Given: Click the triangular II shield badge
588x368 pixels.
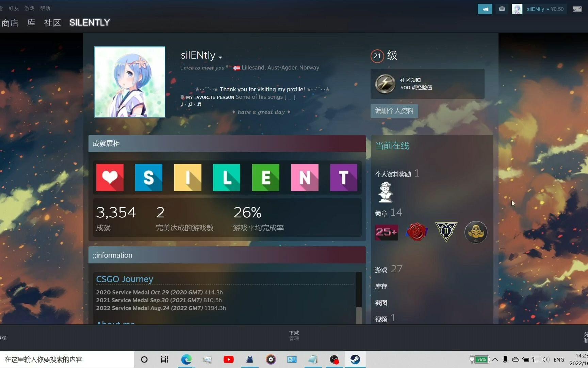Looking at the screenshot, I should point(446,232).
